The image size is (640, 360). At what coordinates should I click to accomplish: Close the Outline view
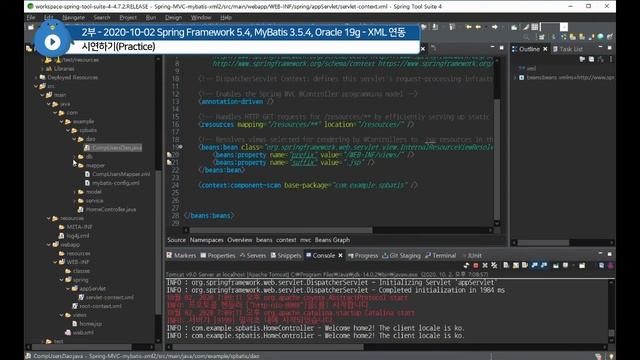[x=545, y=49]
